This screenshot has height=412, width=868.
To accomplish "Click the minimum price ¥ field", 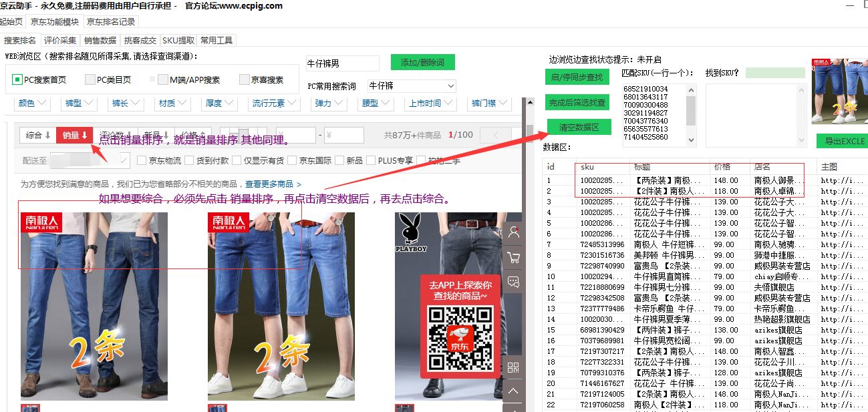I will (x=296, y=135).
